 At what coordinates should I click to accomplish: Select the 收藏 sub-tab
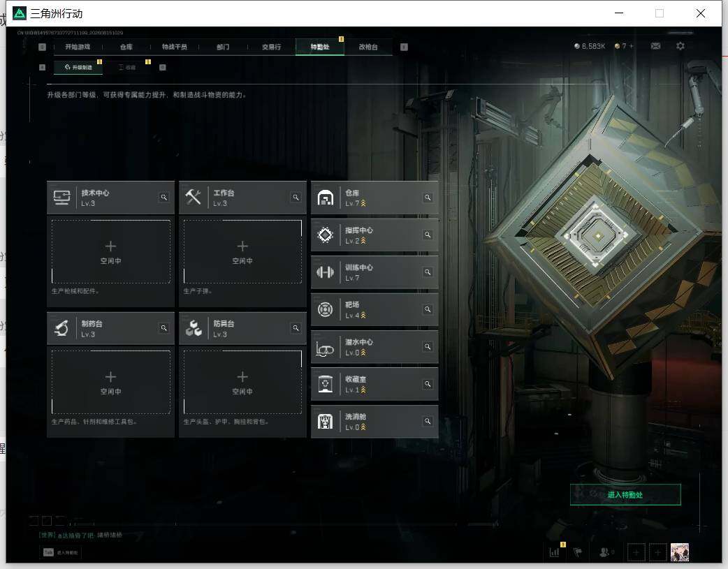point(126,67)
